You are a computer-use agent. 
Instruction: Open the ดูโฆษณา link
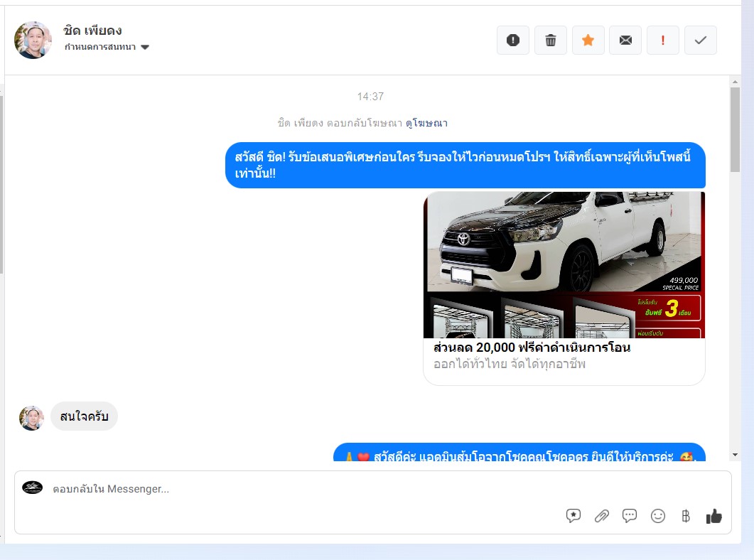coord(426,123)
